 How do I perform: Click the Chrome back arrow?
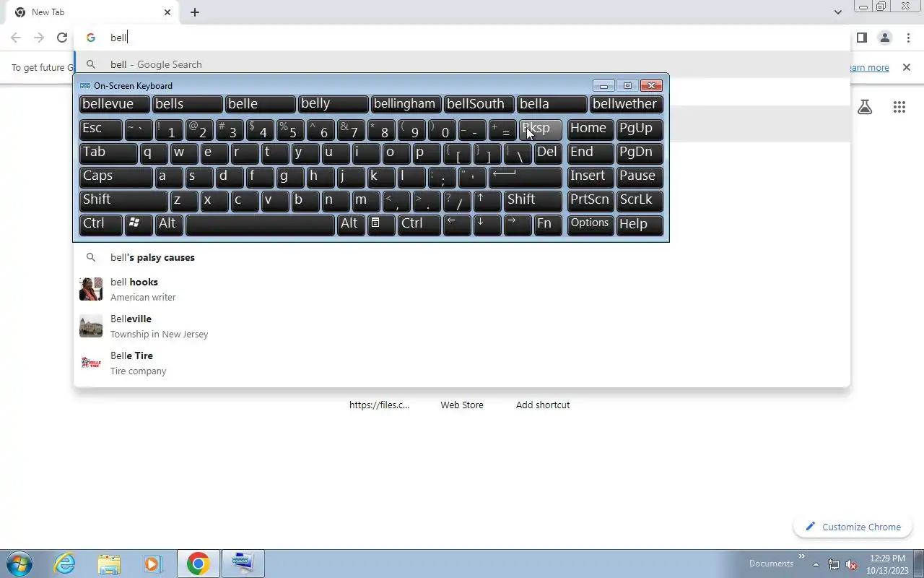coord(16,38)
